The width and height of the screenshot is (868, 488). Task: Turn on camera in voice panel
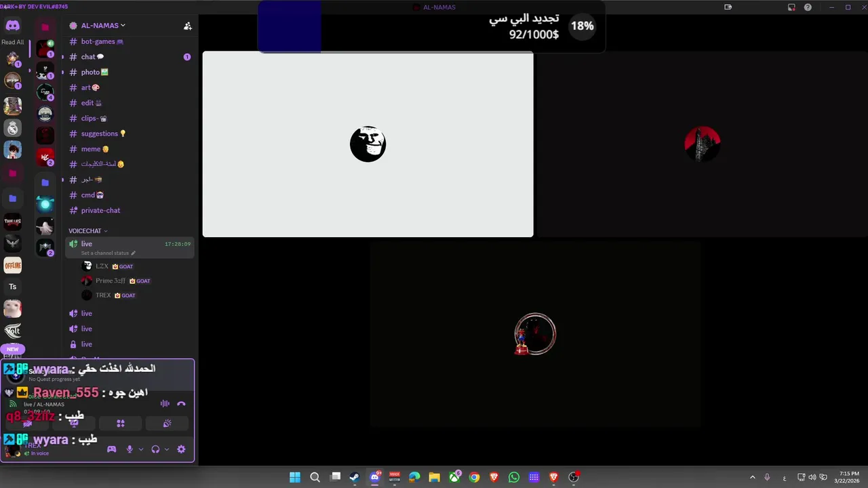coord(28,424)
